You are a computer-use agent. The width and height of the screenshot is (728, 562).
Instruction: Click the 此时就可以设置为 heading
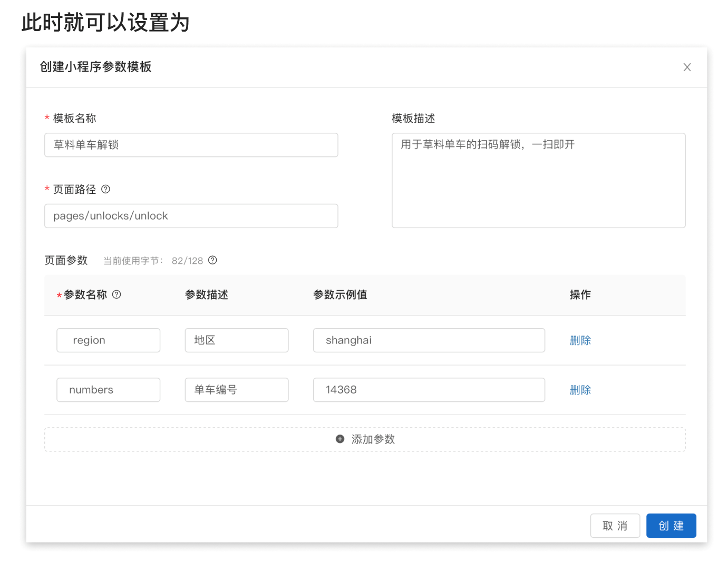(105, 23)
